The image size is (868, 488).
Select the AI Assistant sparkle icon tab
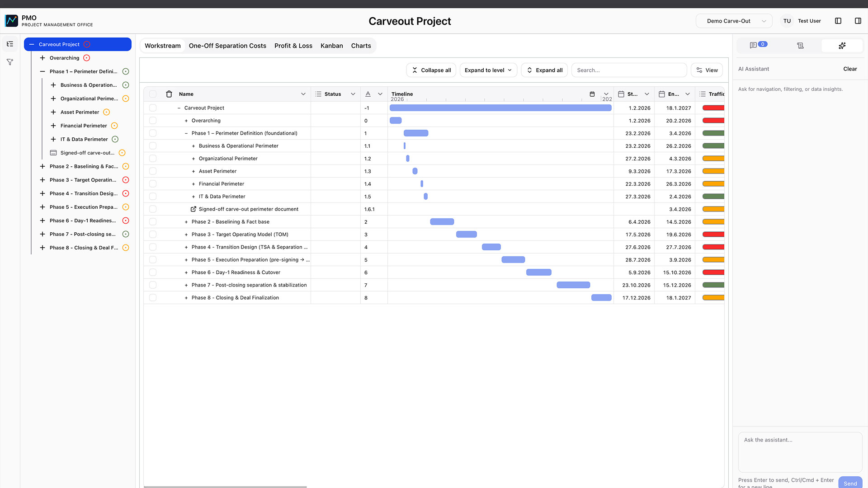[842, 46]
